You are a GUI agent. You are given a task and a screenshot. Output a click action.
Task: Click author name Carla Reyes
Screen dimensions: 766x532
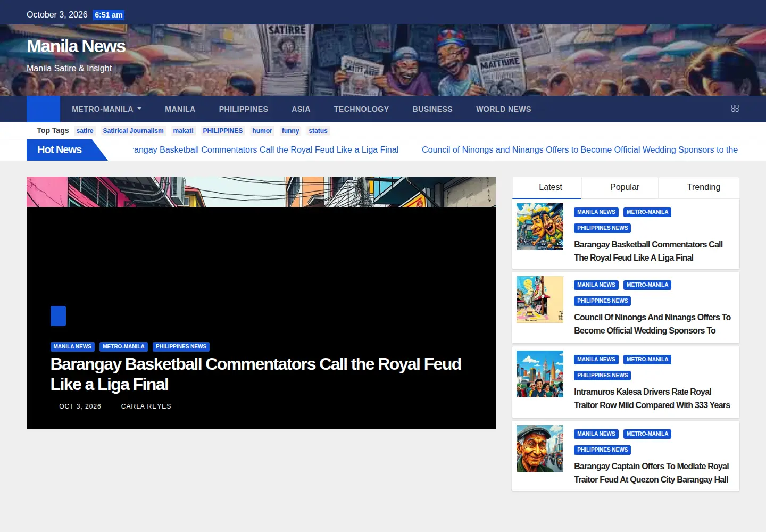pyautogui.click(x=146, y=406)
